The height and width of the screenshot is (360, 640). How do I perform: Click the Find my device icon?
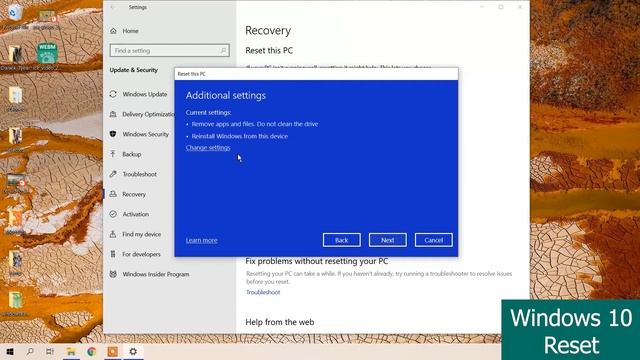click(113, 234)
